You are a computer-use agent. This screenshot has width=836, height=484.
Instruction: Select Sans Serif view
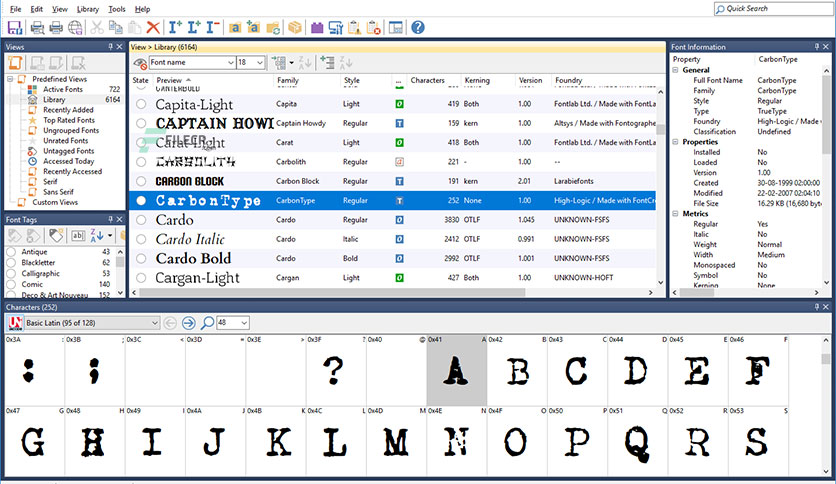pos(58,192)
